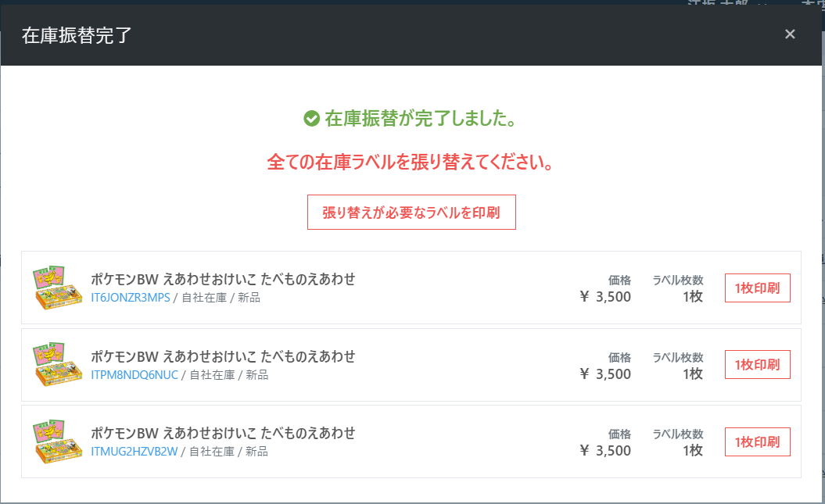Close the 在庫振替完了 dialog
The width and height of the screenshot is (825, 504).
coord(790,34)
